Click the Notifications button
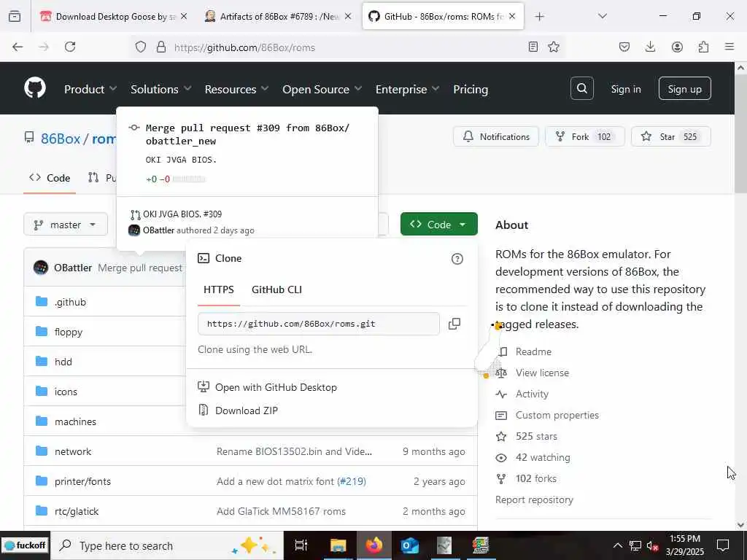Image resolution: width=747 pixels, height=560 pixels. [496, 136]
